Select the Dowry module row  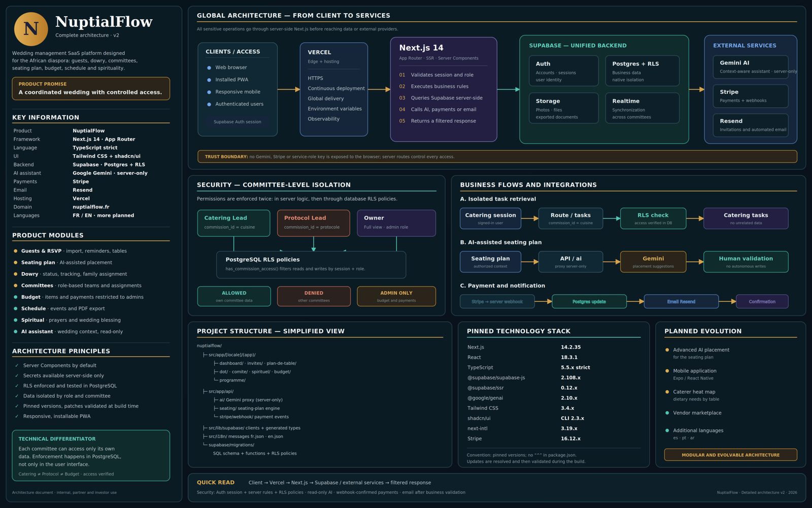(x=70, y=274)
